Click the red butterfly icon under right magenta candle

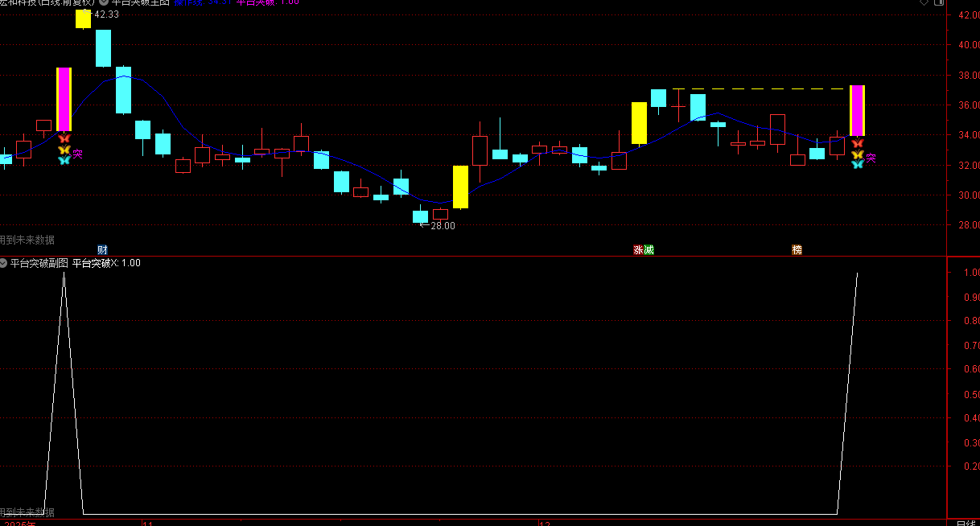858,143
